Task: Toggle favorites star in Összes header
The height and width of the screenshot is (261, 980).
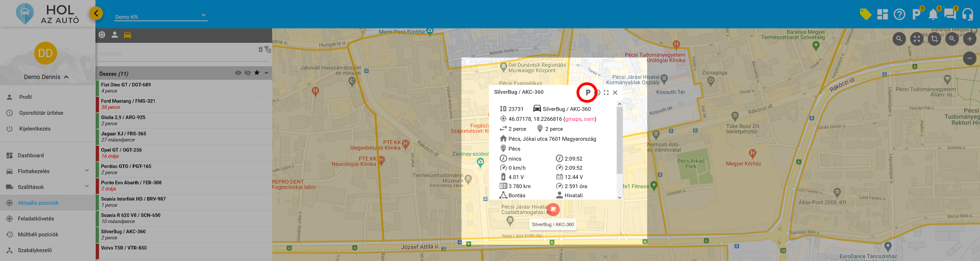Action: point(257,73)
